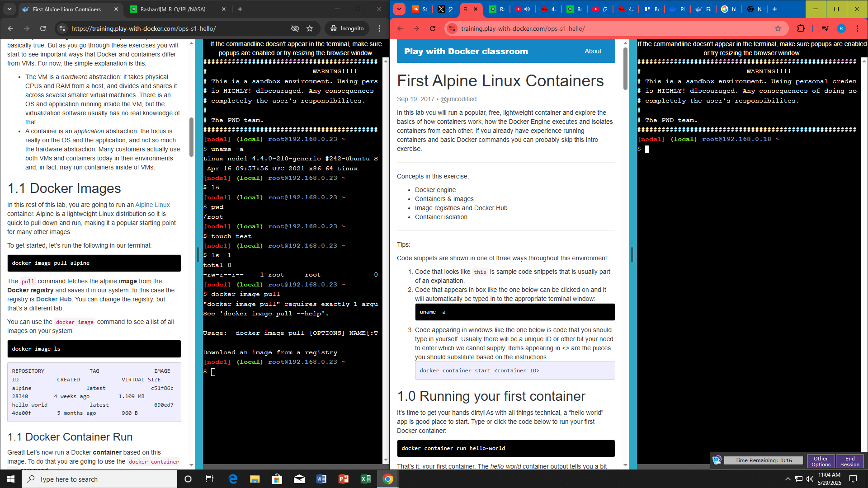Run the 'uname -a' code box
The height and width of the screenshot is (488, 868).
(x=515, y=312)
